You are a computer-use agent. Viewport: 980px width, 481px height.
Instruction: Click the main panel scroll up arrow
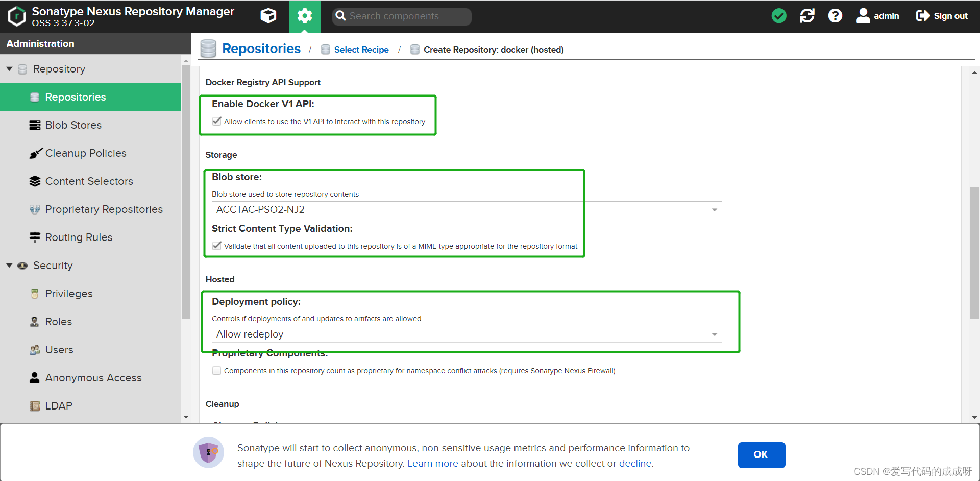click(x=974, y=73)
